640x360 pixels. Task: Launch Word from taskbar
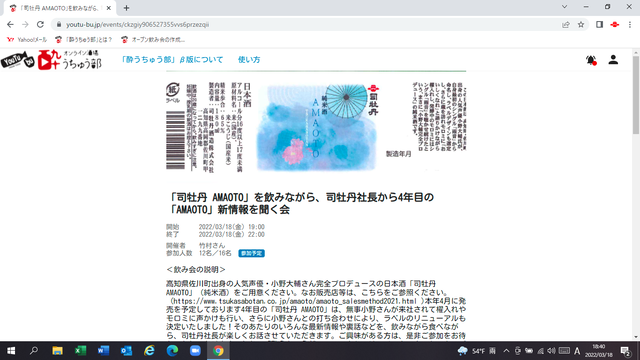pos(103,351)
